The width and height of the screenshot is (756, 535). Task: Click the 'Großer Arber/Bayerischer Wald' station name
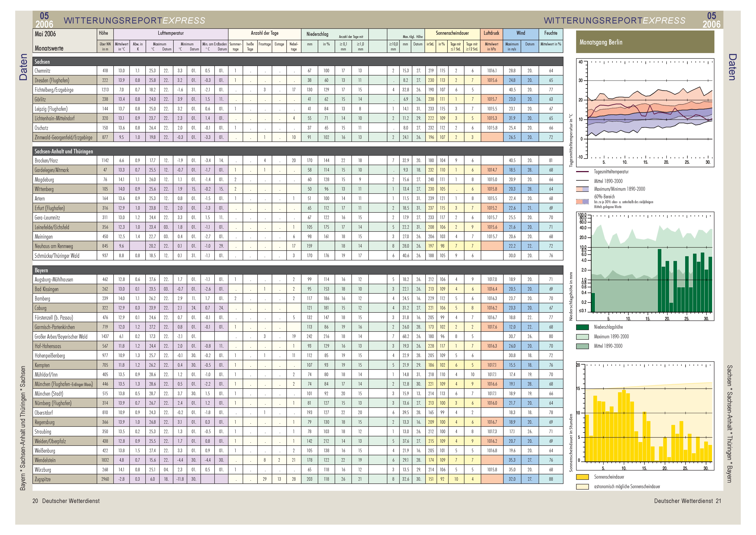[61, 336]
